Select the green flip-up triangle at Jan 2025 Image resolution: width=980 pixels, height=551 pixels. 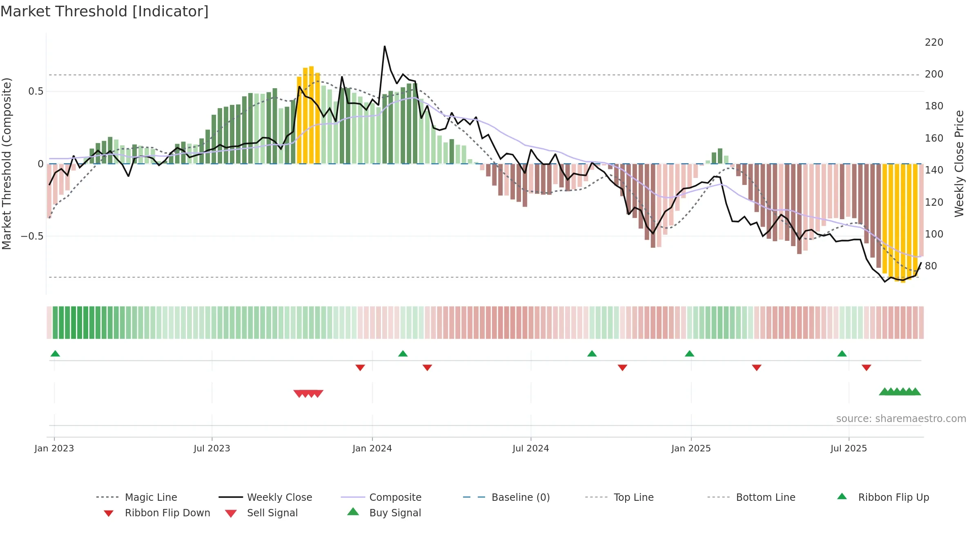(x=690, y=353)
